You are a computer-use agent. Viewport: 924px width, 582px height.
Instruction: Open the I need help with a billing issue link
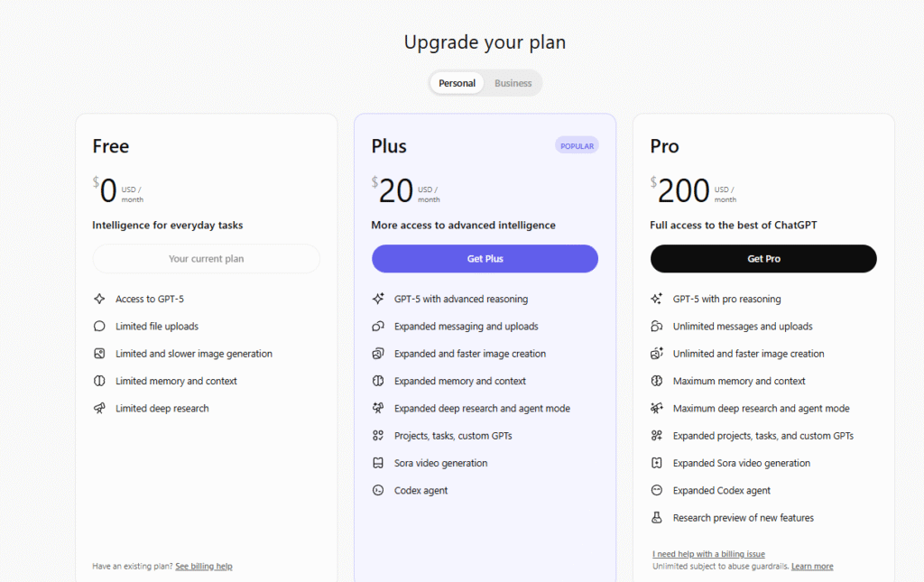(708, 554)
